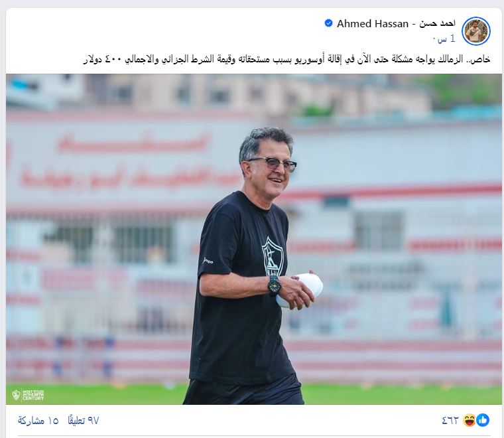
Task: Open the round profile picture of the poster
Action: click(475, 31)
